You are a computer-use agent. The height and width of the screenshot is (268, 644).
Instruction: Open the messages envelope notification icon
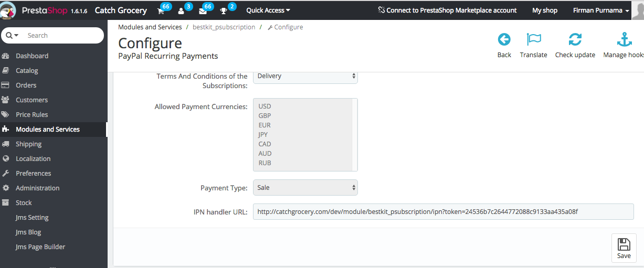203,11
